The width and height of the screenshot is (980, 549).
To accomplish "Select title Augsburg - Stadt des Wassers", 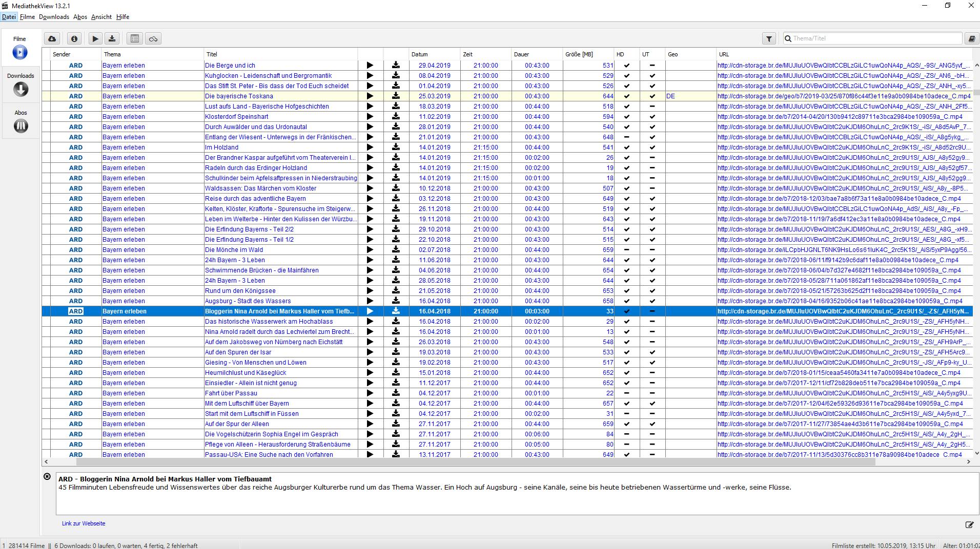I will (248, 301).
